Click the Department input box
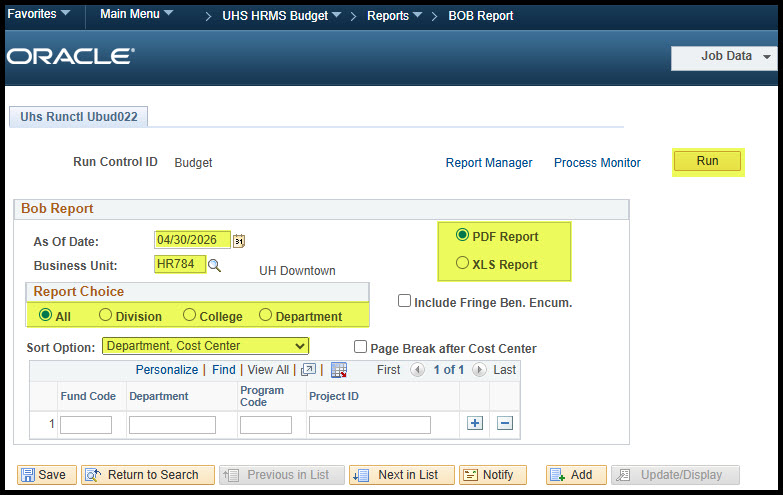 172,425
